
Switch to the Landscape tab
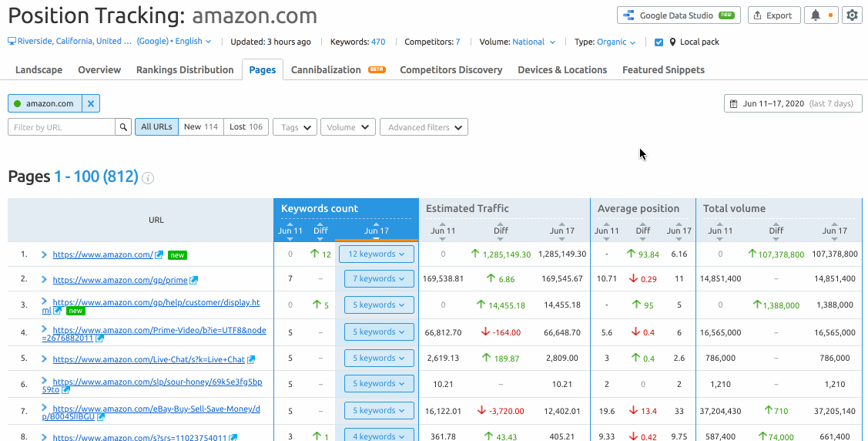click(x=39, y=70)
